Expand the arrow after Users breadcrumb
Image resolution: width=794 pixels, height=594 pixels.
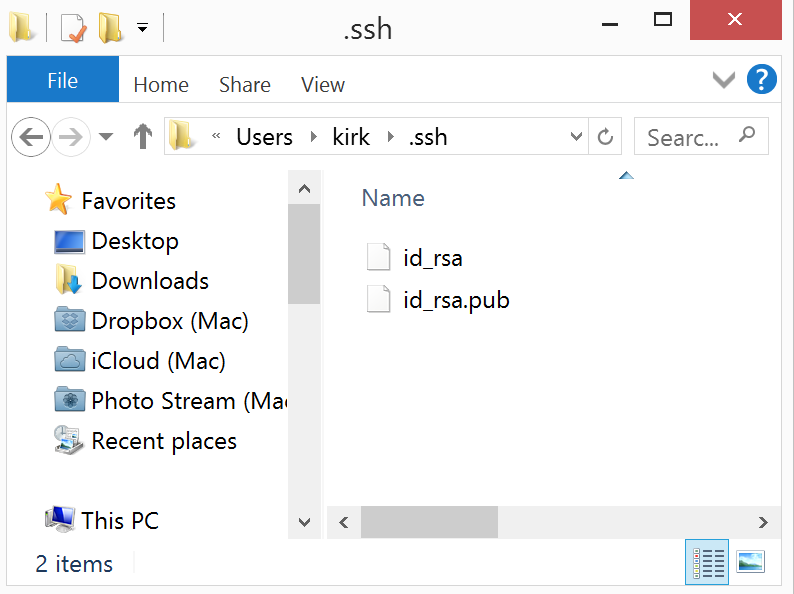pyautogui.click(x=313, y=137)
